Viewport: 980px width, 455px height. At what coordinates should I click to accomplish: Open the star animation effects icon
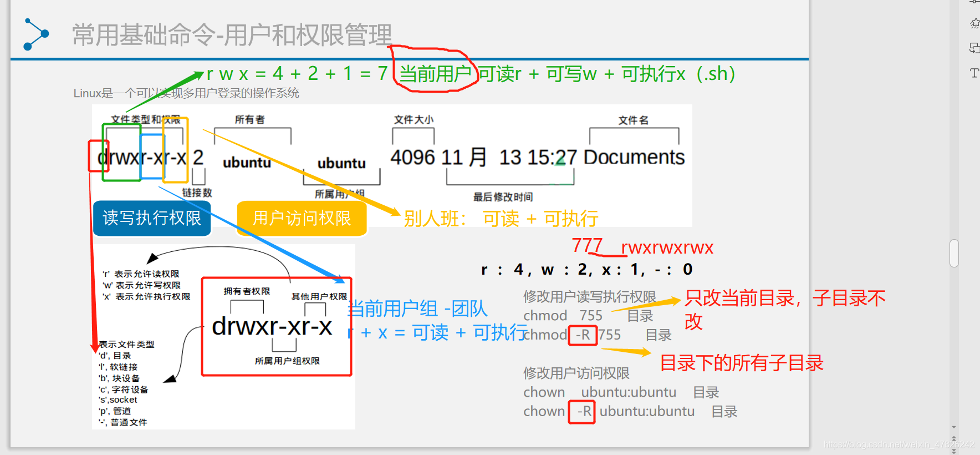tap(974, 23)
